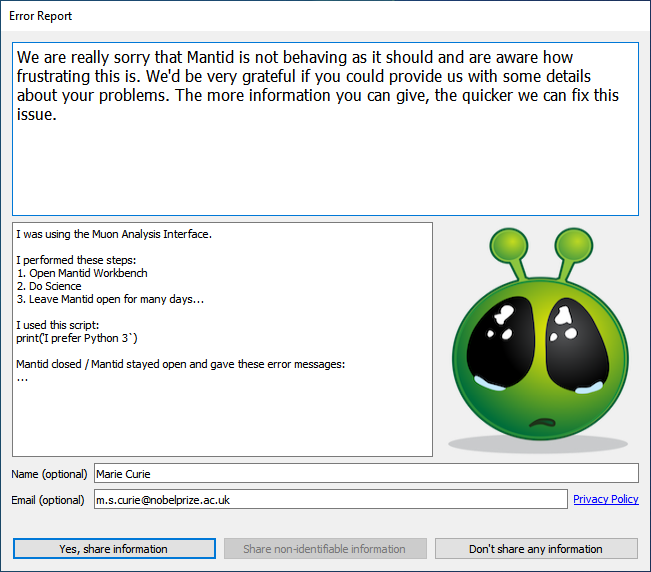Click the "Mantid closed / Mantid stayed open" line
The height and width of the screenshot is (572, 651).
click(x=180, y=364)
